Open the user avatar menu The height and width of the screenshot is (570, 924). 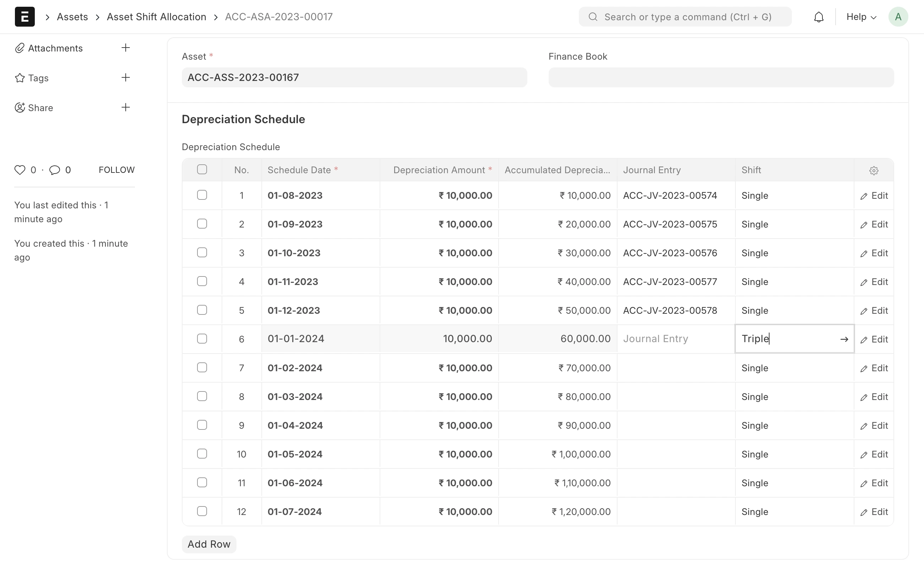(898, 17)
